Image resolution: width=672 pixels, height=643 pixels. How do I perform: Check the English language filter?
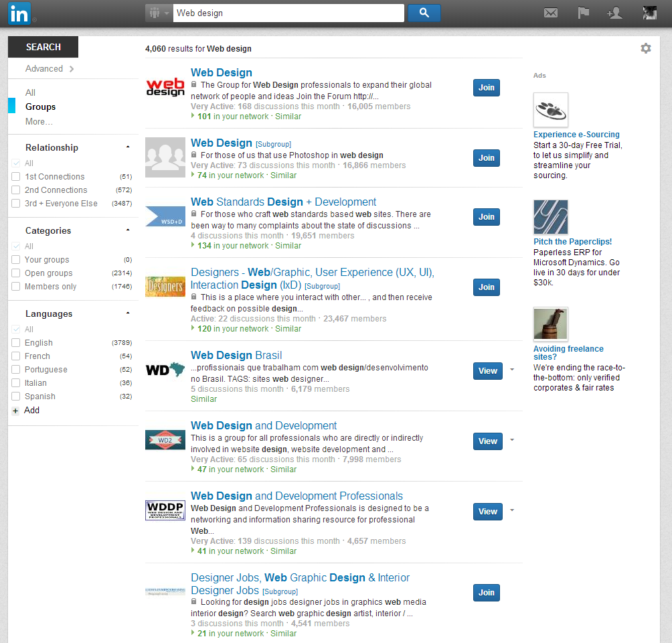point(16,342)
